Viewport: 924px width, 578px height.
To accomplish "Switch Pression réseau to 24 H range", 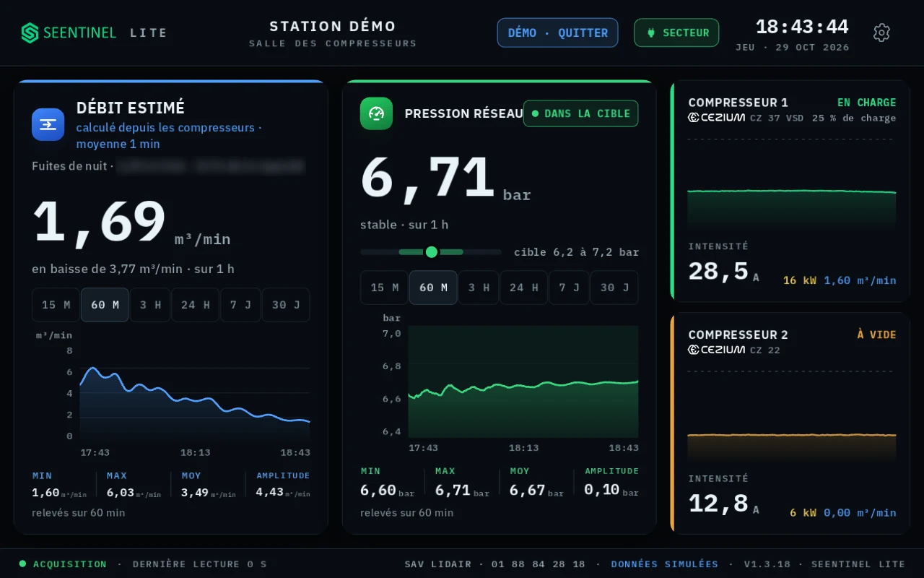I will [524, 288].
